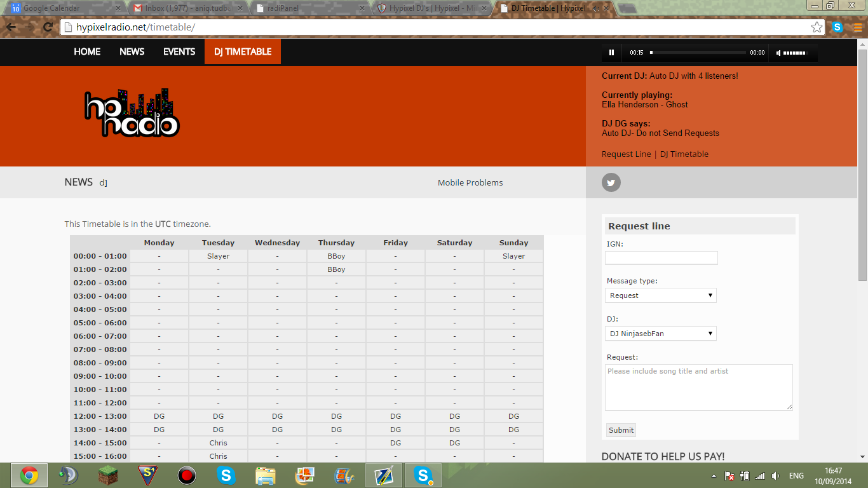Image resolution: width=868 pixels, height=488 pixels.
Task: Switch to the Hypixel DJ's tab
Action: (431, 8)
